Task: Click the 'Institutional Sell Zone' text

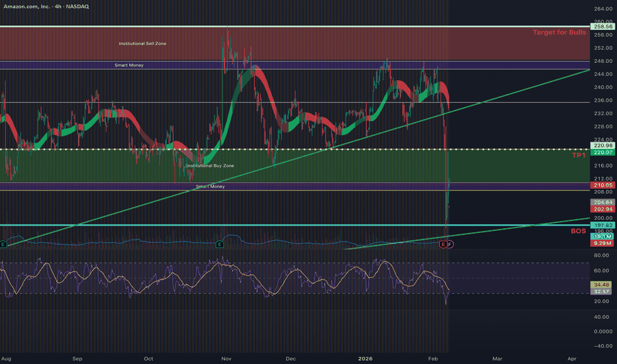Action: (x=142, y=44)
